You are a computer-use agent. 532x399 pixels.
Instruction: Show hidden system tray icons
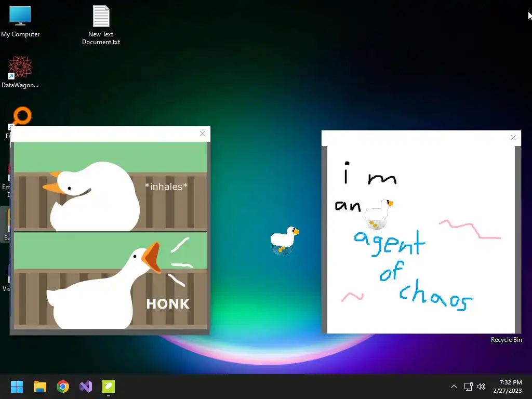pos(454,387)
